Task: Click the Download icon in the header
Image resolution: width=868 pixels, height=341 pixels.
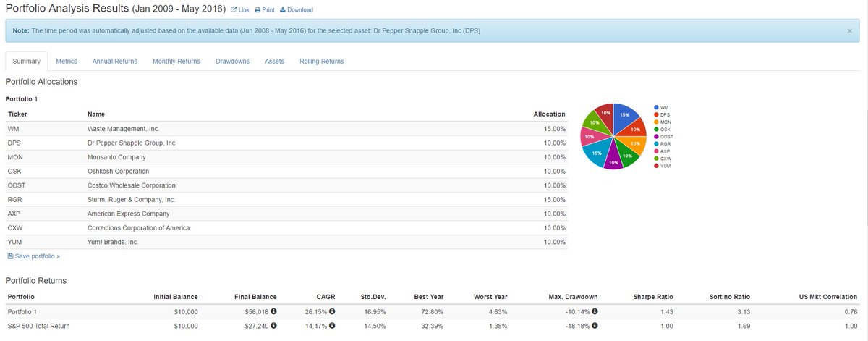Action: point(282,10)
